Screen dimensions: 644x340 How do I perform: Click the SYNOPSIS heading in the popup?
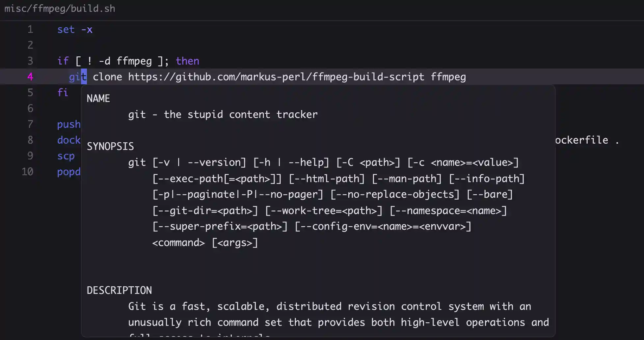[x=110, y=146]
